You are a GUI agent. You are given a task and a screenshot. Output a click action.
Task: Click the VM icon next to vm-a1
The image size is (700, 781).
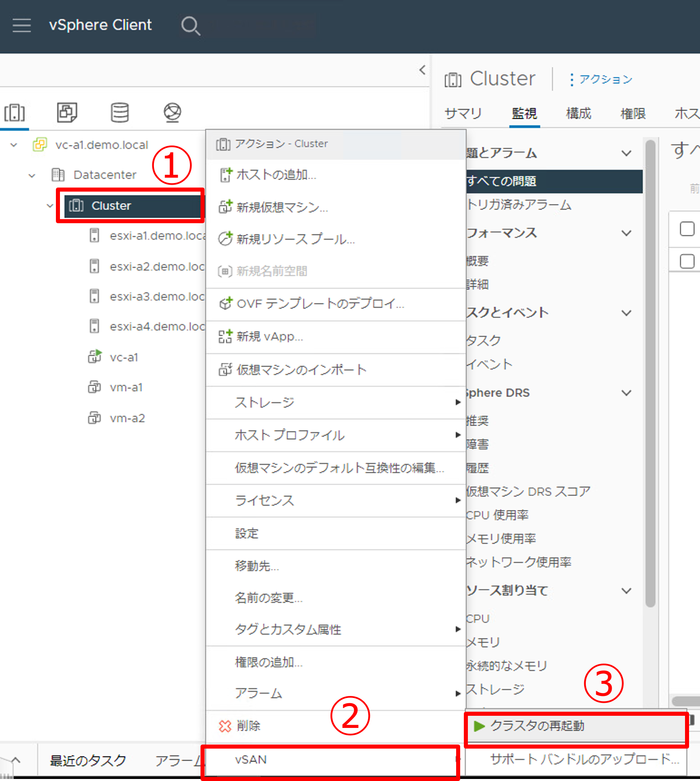pos(94,387)
